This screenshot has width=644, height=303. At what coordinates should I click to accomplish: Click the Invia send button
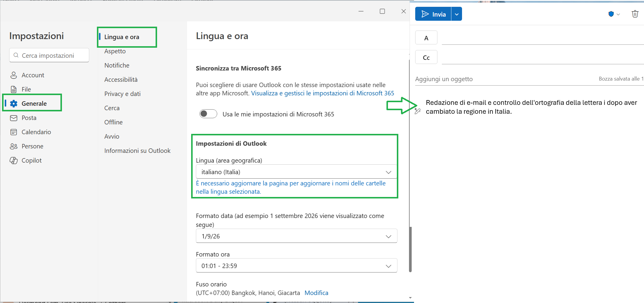pos(433,14)
